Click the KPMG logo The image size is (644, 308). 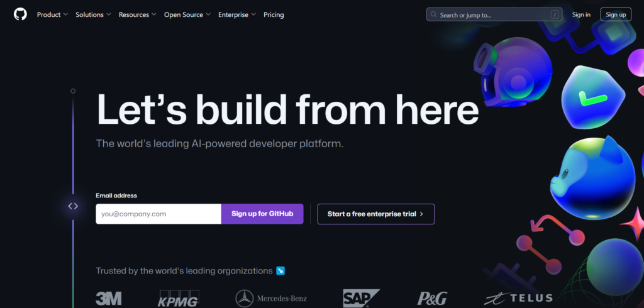click(178, 298)
